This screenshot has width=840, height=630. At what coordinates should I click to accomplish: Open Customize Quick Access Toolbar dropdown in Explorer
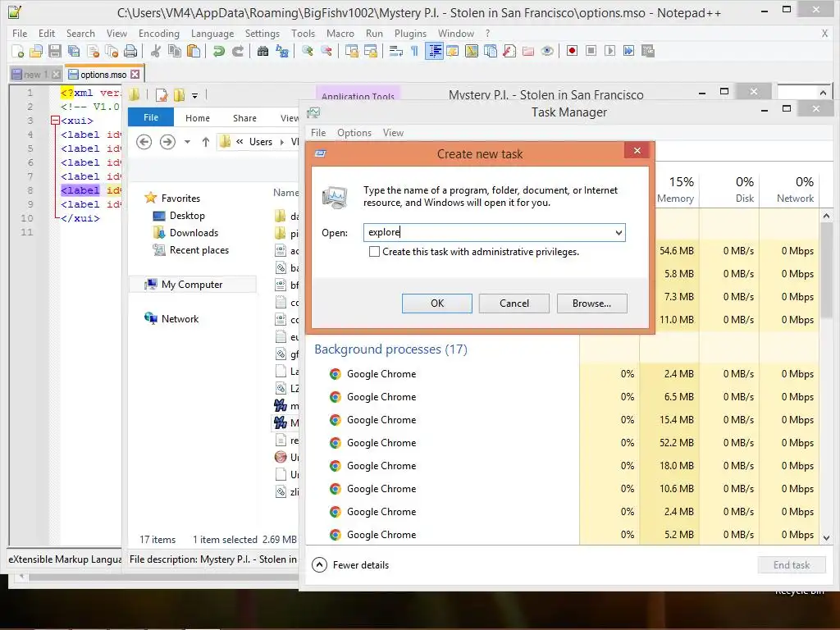pyautogui.click(x=195, y=96)
